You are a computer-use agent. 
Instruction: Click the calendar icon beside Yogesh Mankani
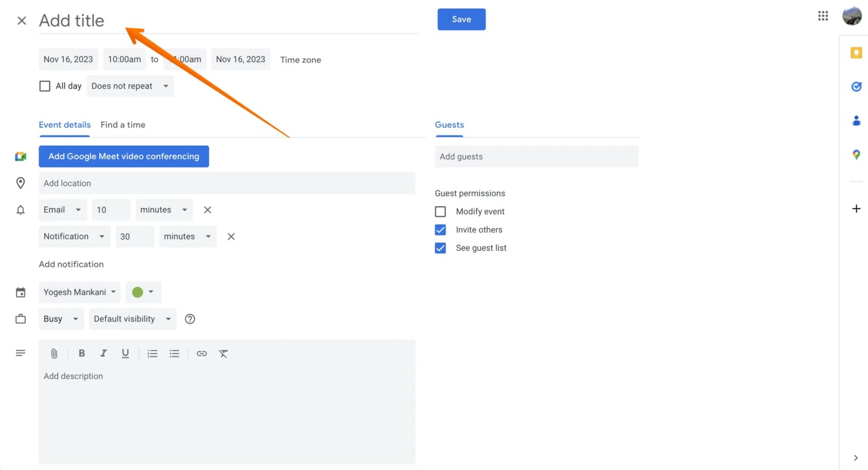point(20,292)
